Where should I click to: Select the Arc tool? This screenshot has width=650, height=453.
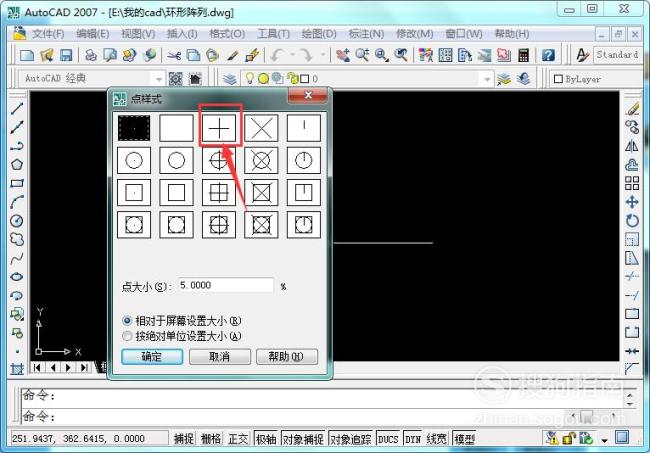coord(17,202)
